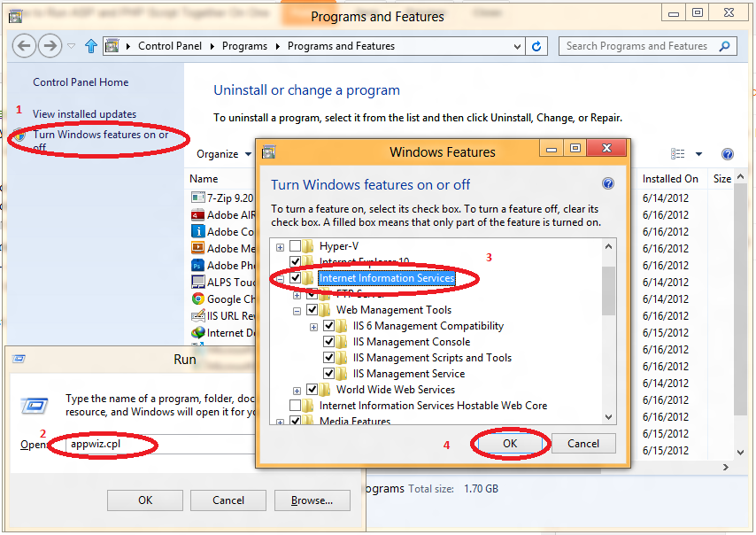The height and width of the screenshot is (535, 756).
Task: Click the Control Panel breadcrumb
Action: click(171, 45)
